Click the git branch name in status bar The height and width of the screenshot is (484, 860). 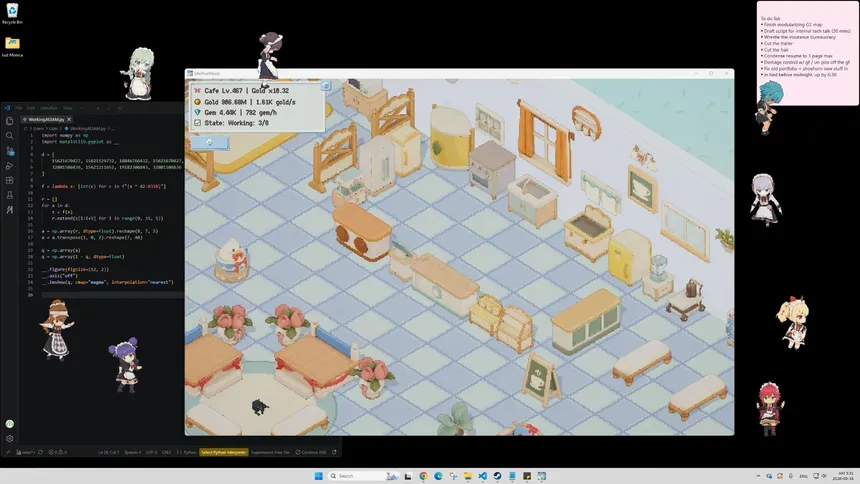(x=25, y=452)
